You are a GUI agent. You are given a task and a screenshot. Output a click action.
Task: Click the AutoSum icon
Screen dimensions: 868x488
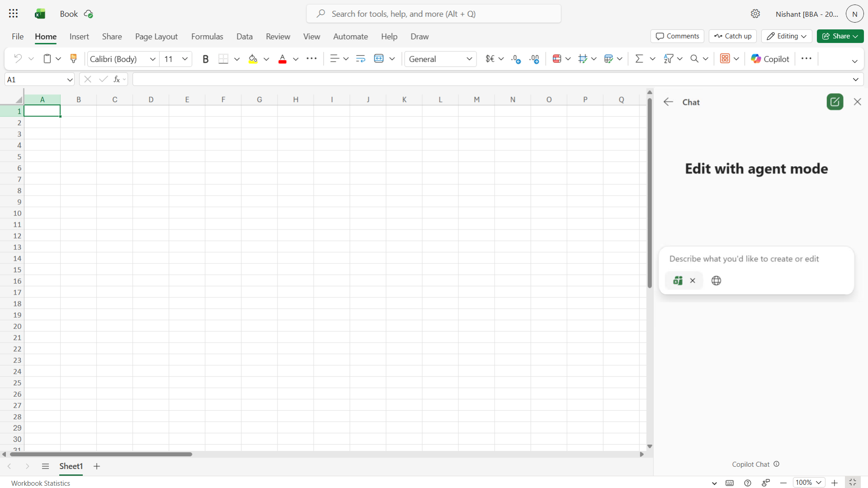click(639, 59)
